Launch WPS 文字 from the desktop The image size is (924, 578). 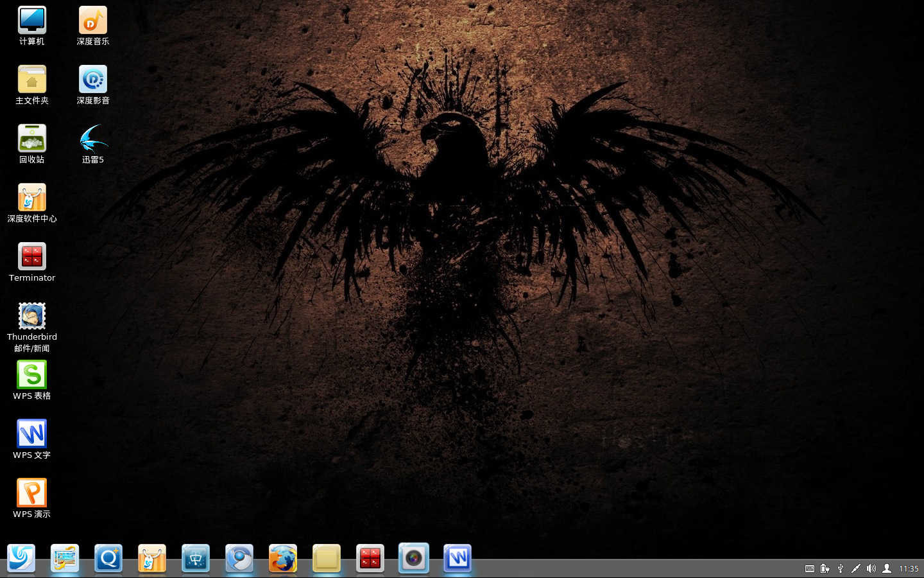31,439
